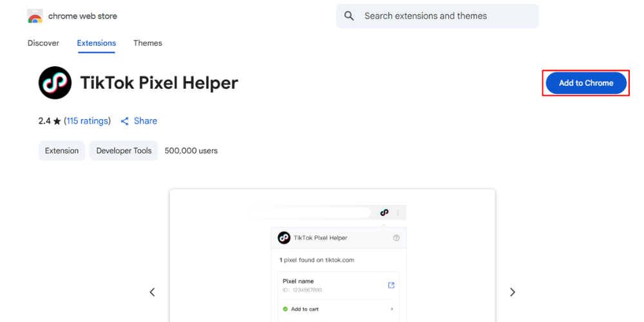Click the Add to Chrome button
This screenshot has width=644, height=322.
point(586,83)
